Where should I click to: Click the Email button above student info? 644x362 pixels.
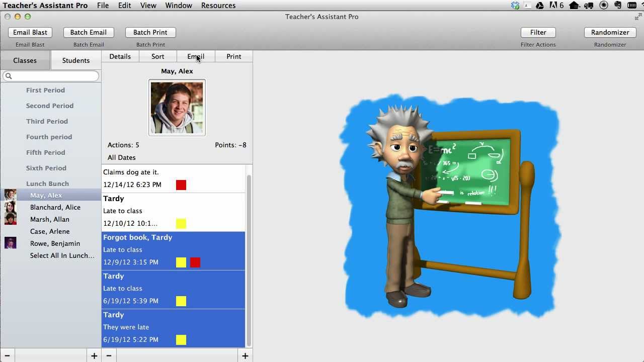[x=196, y=56]
